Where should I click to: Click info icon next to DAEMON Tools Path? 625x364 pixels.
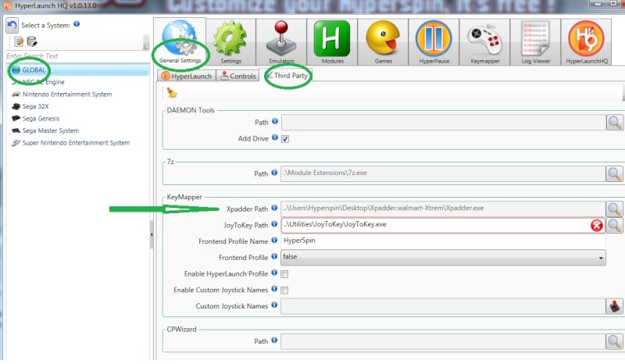coord(275,121)
